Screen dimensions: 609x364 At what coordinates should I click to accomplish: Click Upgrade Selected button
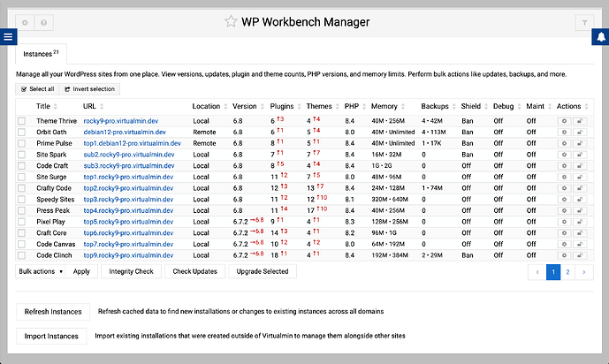pos(263,271)
